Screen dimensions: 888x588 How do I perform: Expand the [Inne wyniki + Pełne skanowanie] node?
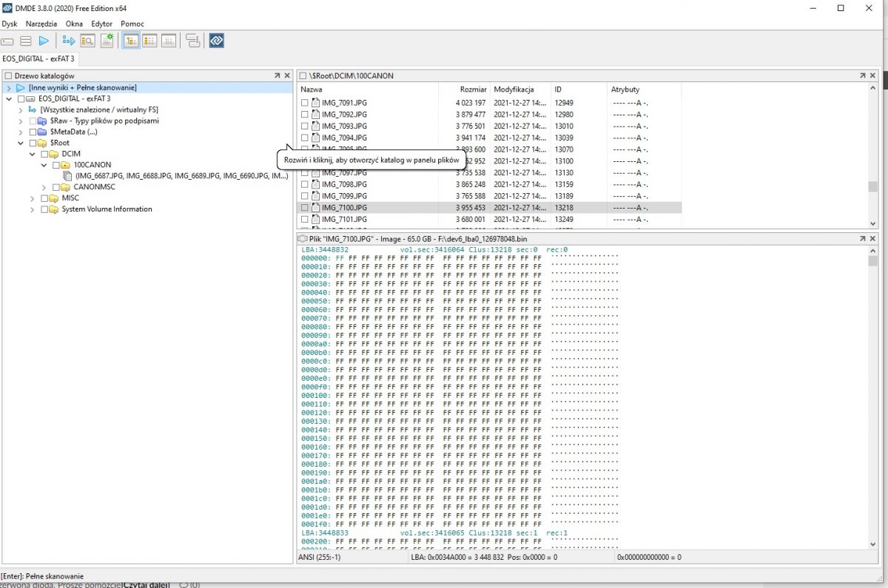[x=9, y=87]
